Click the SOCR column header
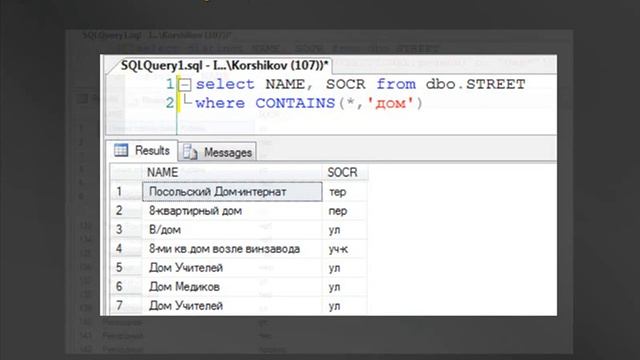 pos(345,172)
